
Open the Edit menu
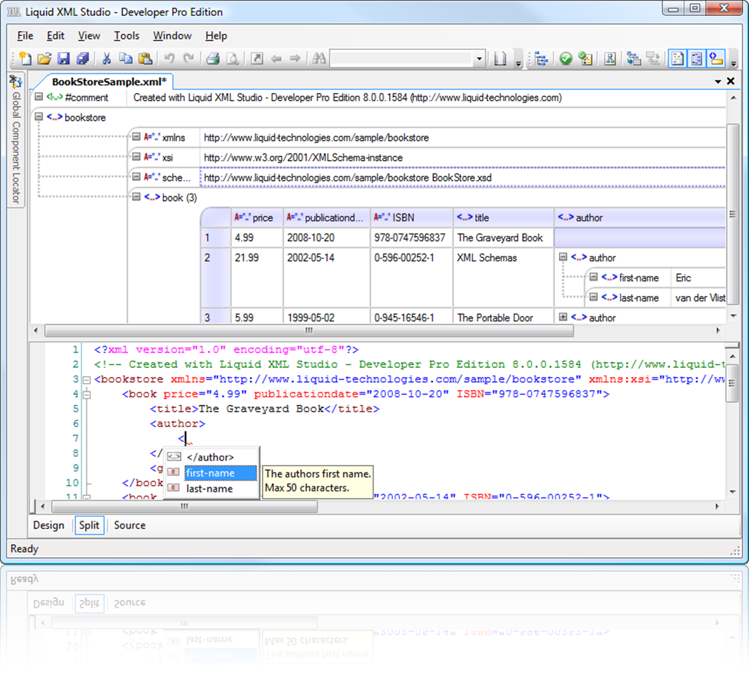pos(55,36)
